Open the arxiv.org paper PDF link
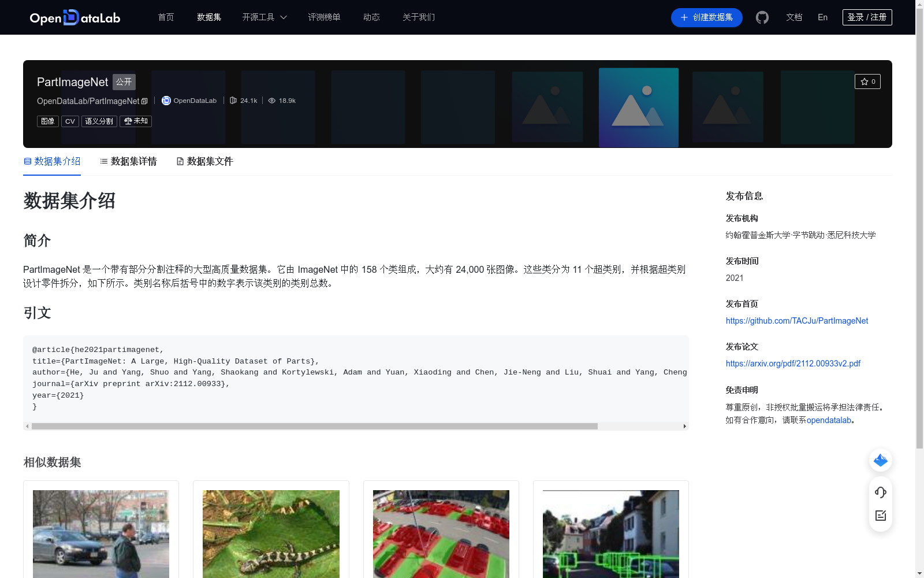 (793, 364)
